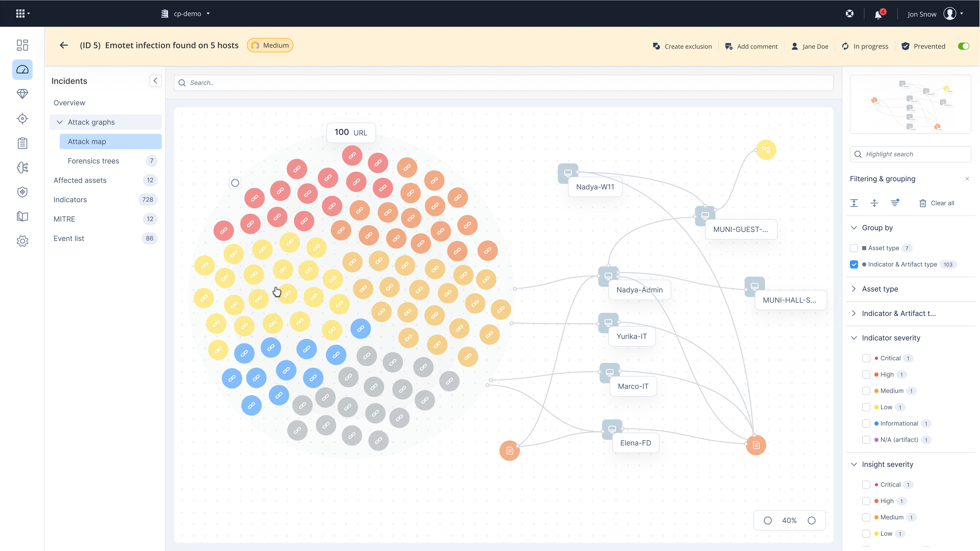The width and height of the screenshot is (980, 551).
Task: Open the shield sidebar icon
Action: click(22, 192)
